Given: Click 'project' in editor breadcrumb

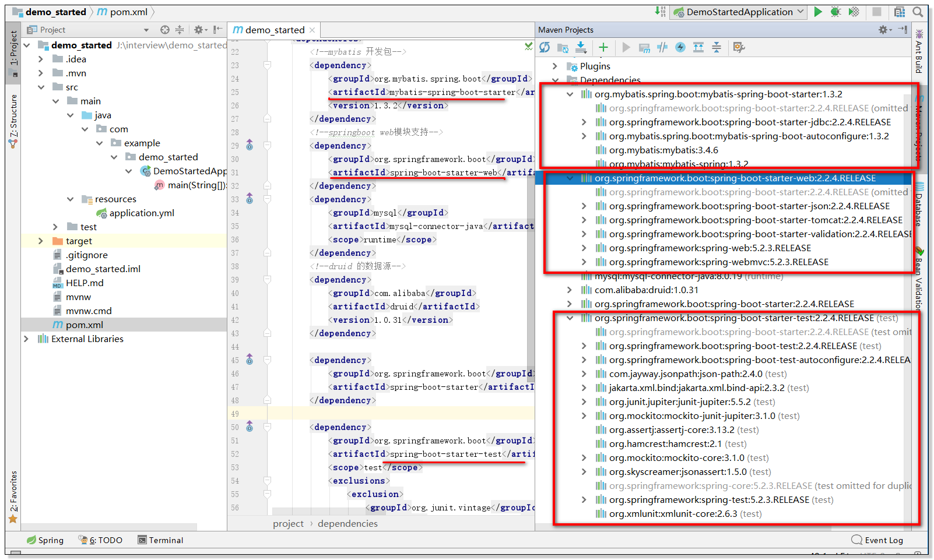Looking at the screenshot, I should coord(288,523).
